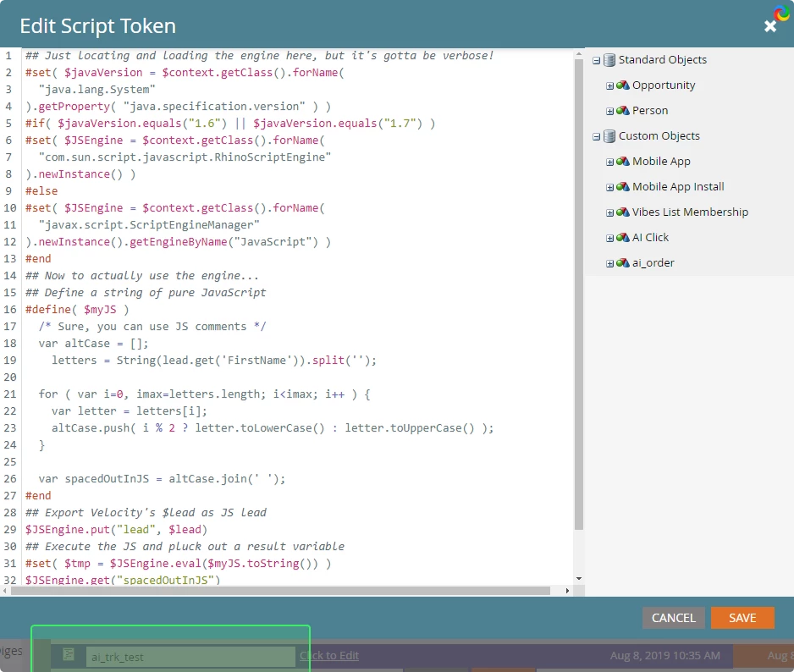
Task: Click the $JSEngine.eval line
Action: coord(179,563)
